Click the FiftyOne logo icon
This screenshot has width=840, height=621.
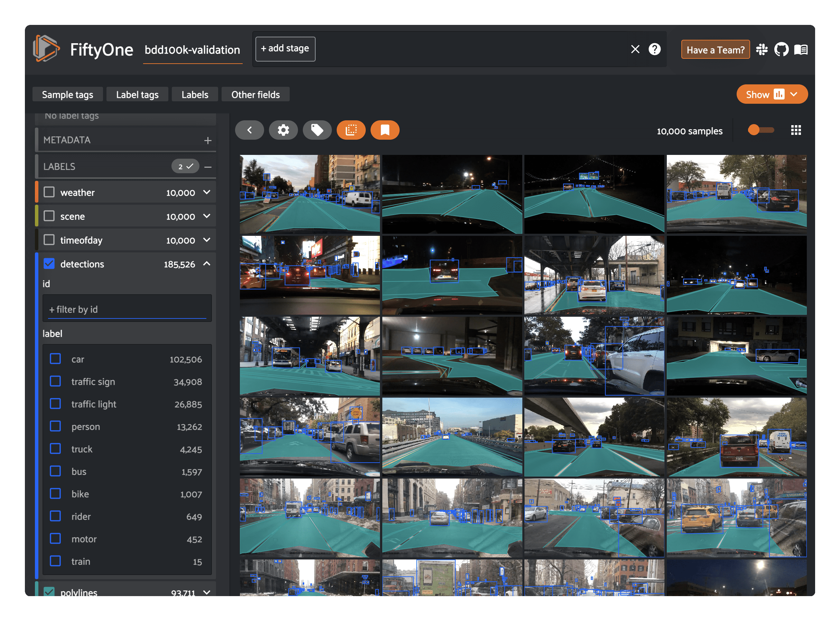[46, 48]
